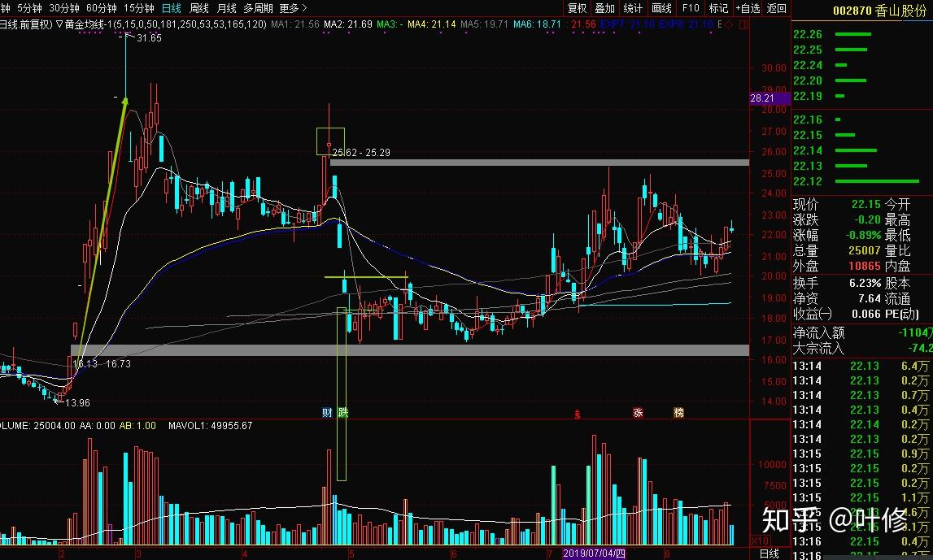Toggle 复权 price adjustment

(577, 8)
